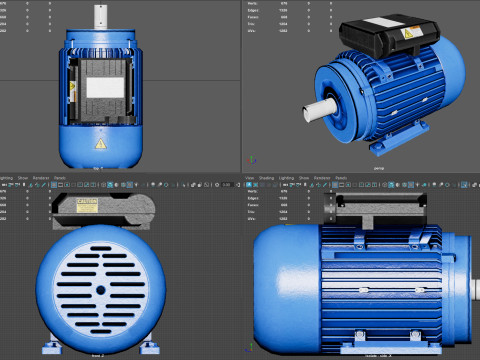Screen dimensions: 480x360
Task: Select white motor shaft in perspective viewport
Action: [x=319, y=111]
